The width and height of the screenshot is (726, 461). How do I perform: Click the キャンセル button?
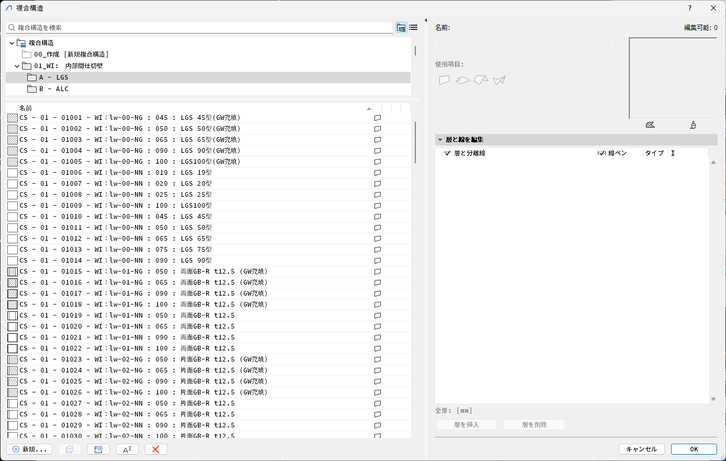pyautogui.click(x=641, y=449)
